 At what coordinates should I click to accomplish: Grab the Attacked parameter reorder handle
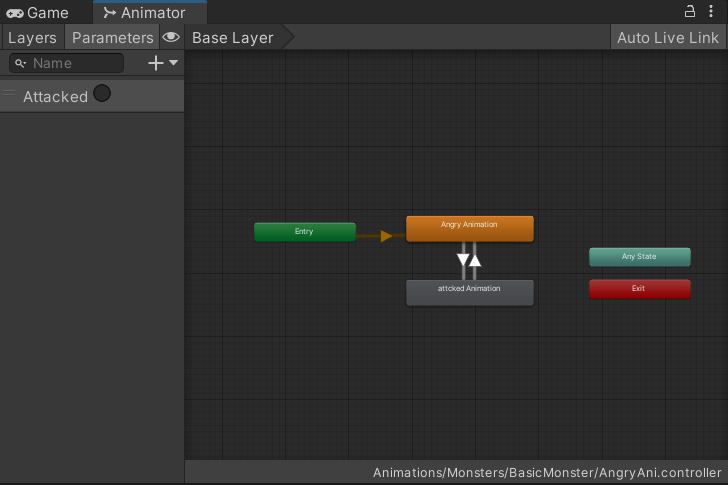pyautogui.click(x=9, y=92)
